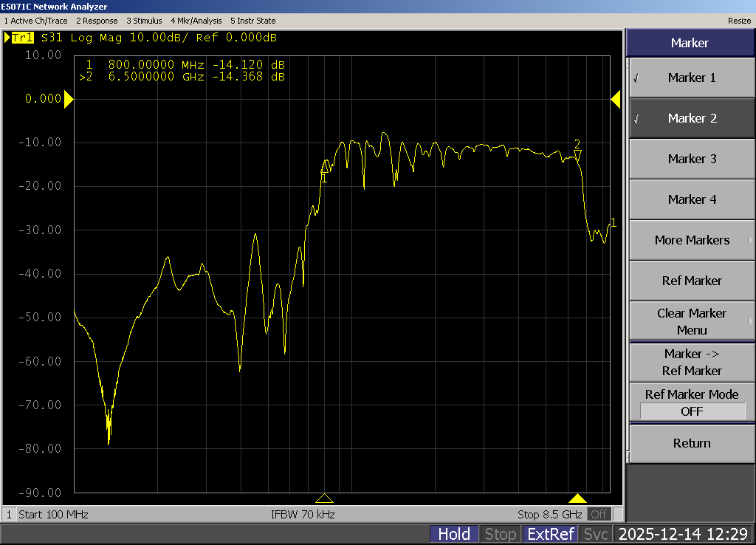The height and width of the screenshot is (545, 756).
Task: Toggle the checked Marker 2 softkey
Action: click(x=691, y=118)
